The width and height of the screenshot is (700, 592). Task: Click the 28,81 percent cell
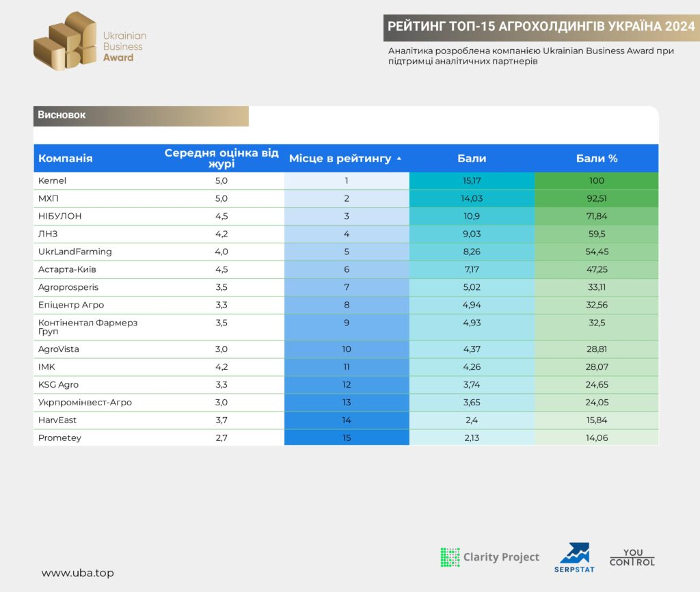[x=597, y=349]
